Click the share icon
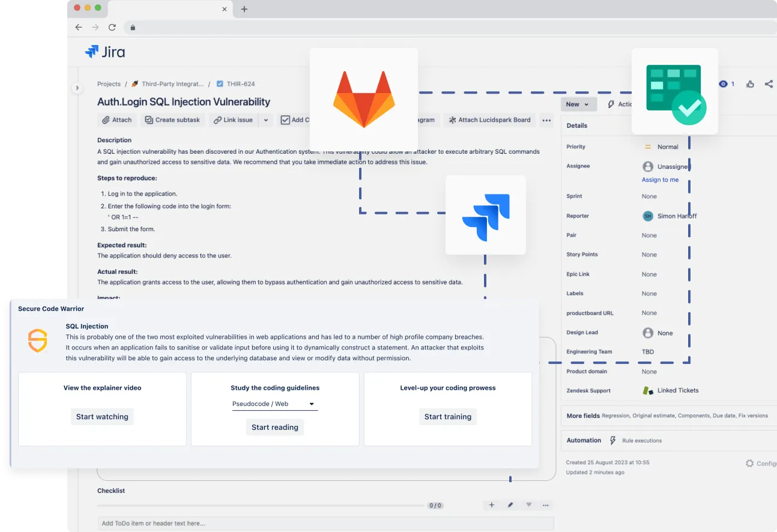777x532 pixels. 769,84
